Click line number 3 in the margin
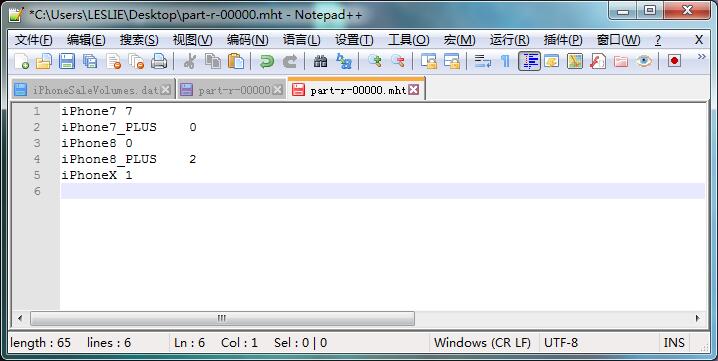 click(37, 143)
